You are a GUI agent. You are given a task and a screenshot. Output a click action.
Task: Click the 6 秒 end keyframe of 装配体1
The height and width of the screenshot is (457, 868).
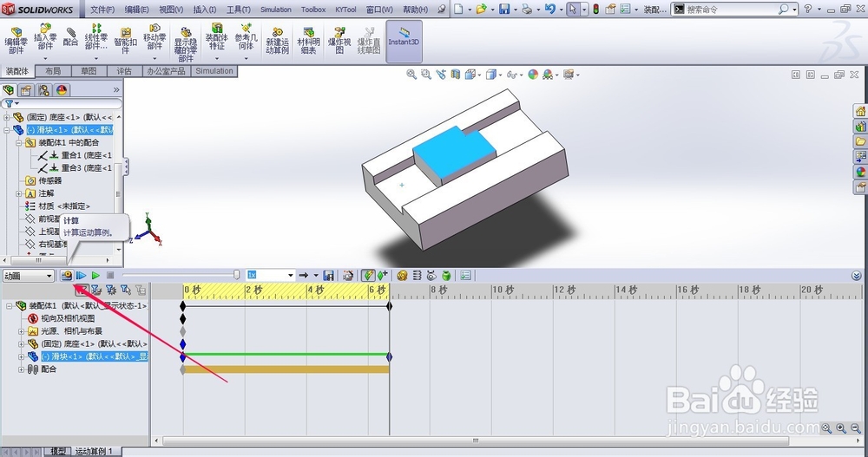coord(389,306)
